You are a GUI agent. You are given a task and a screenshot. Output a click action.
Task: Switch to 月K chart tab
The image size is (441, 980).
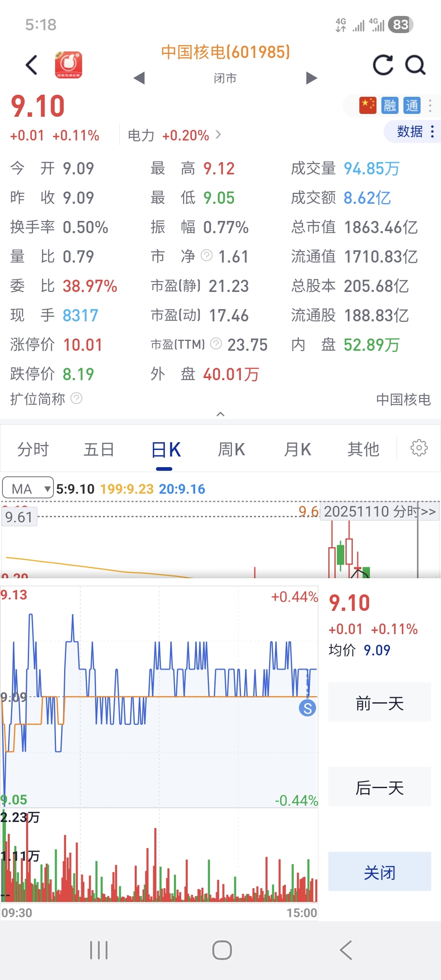point(298,450)
